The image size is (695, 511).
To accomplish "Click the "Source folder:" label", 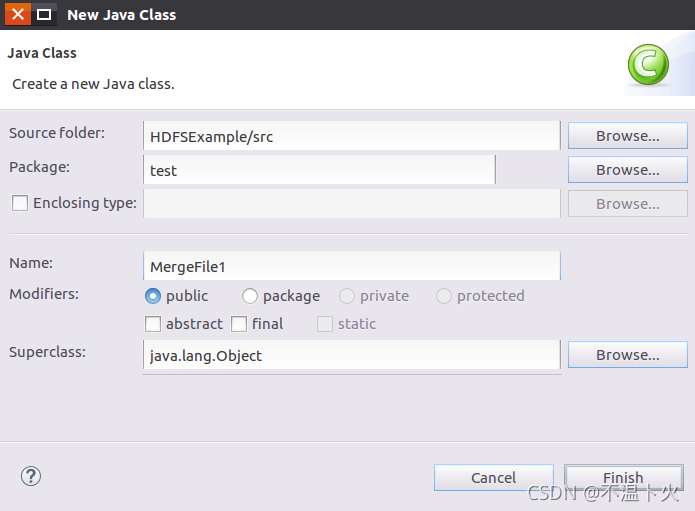I will pos(57,133).
